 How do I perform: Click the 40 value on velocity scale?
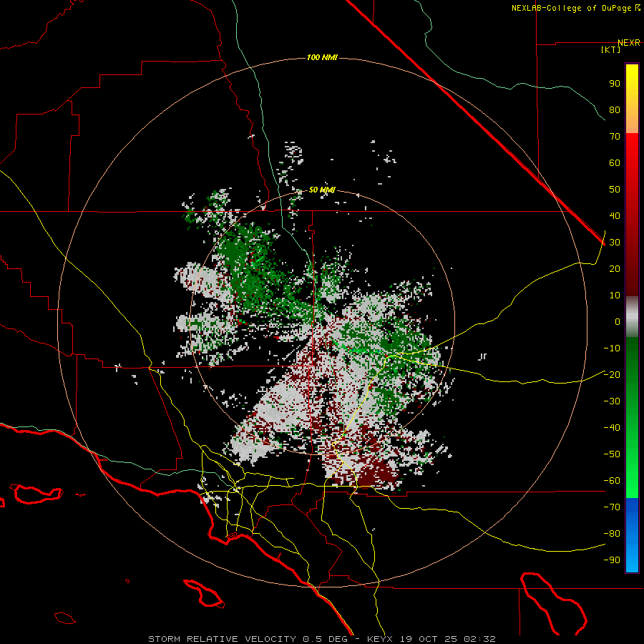coord(615,215)
